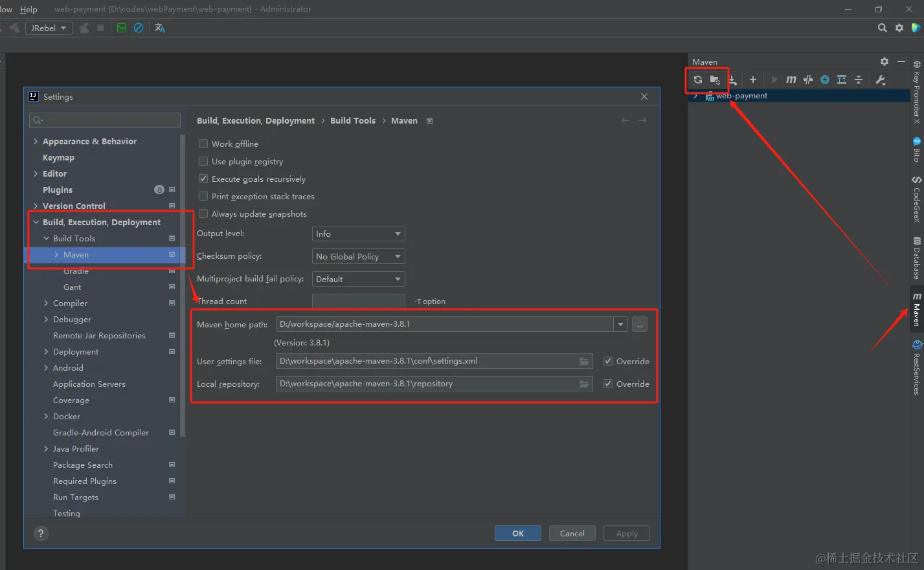Click OK in Settings dialog
This screenshot has width=924, height=570.
click(518, 533)
